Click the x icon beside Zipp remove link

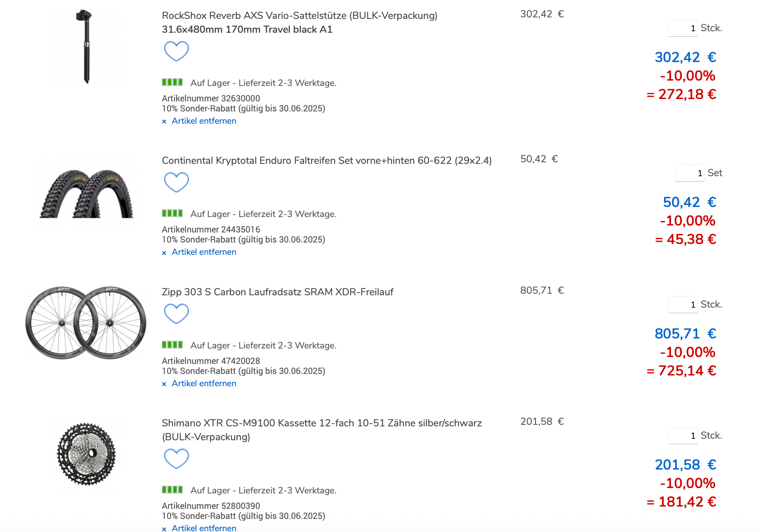164,384
